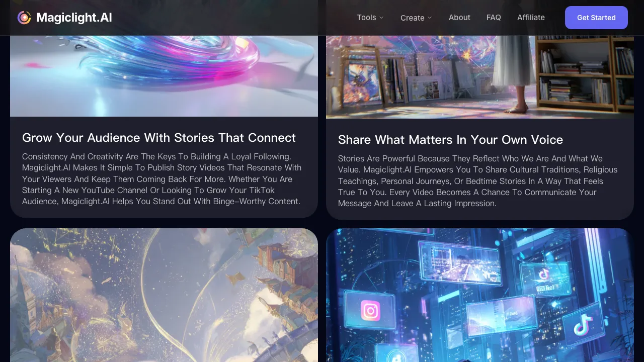Open the floating fantasy town image

coord(164,295)
